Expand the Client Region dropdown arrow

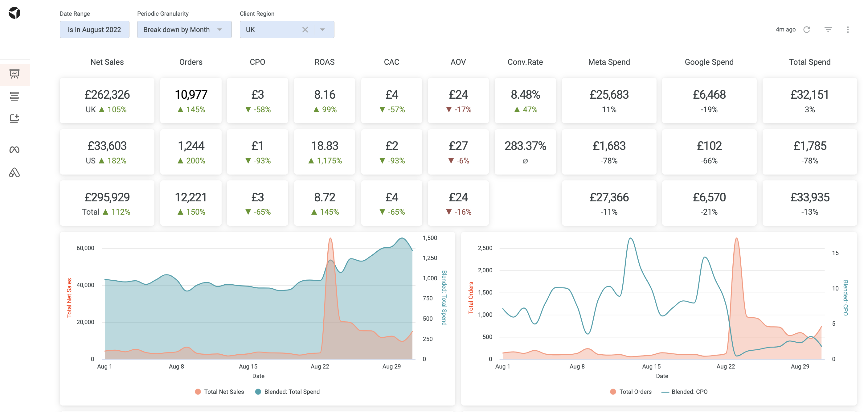(322, 30)
